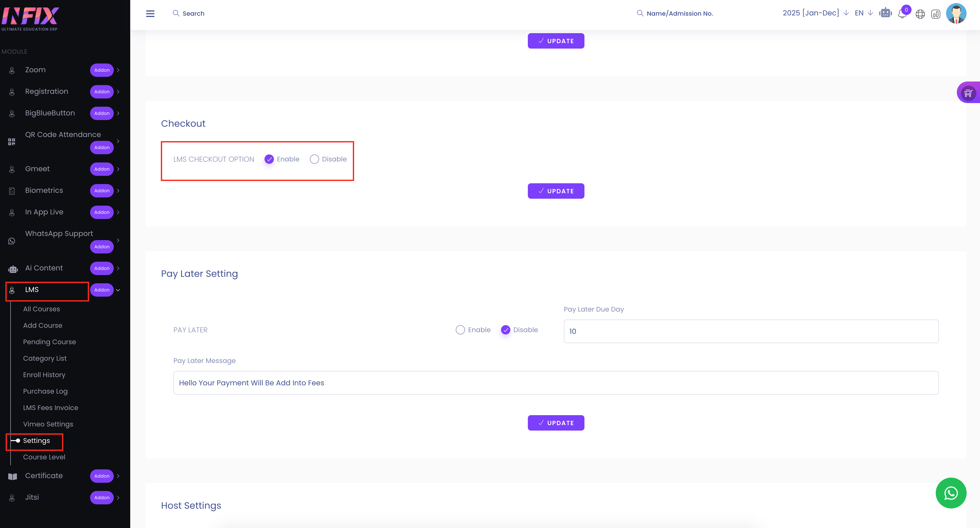Click Update button under Checkout section
Image resolution: width=980 pixels, height=528 pixels.
point(556,191)
